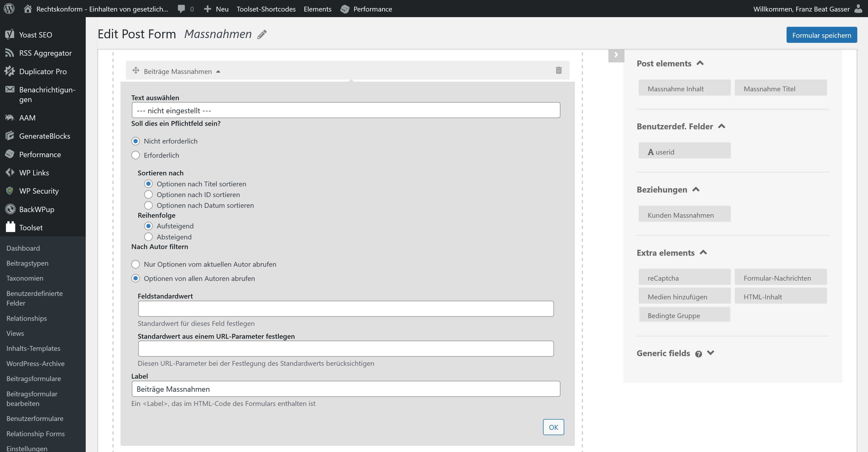Open Inhalts-Templates submenu item

pos(33,348)
